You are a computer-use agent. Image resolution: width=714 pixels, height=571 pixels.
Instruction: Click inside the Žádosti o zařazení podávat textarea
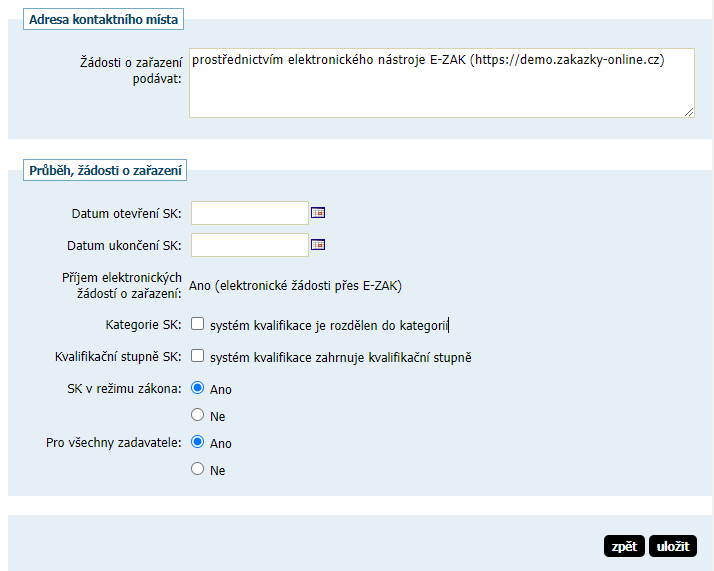point(441,83)
